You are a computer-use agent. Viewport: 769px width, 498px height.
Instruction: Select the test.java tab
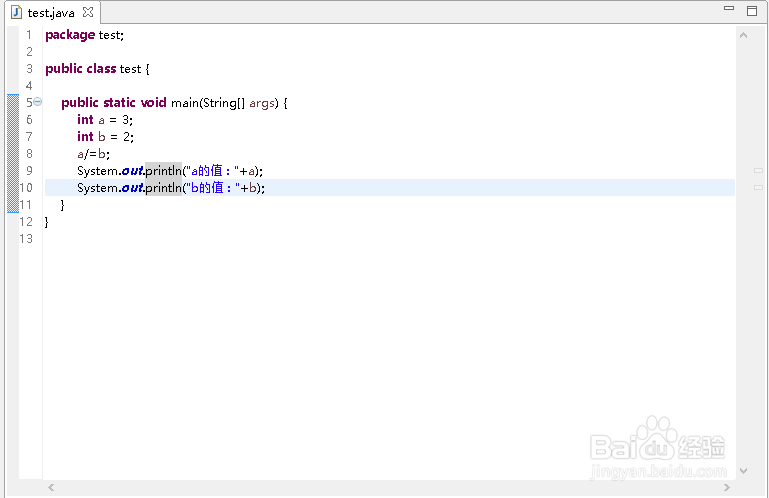point(50,13)
